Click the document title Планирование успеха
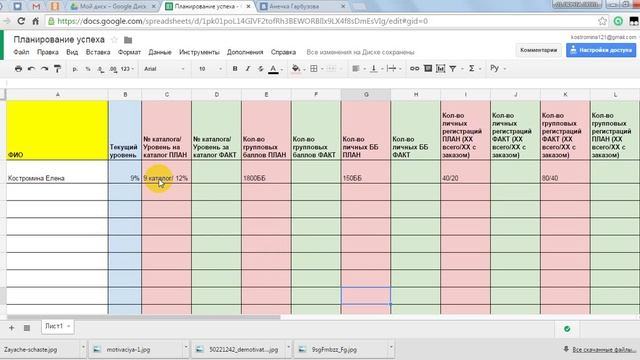Screen dimensions: 640x360 click(59, 40)
